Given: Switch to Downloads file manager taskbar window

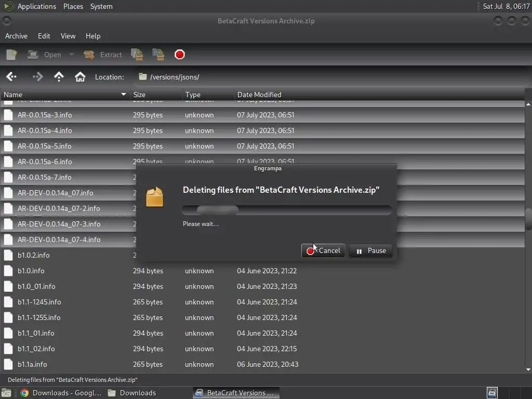Looking at the screenshot, I should coord(132,393).
